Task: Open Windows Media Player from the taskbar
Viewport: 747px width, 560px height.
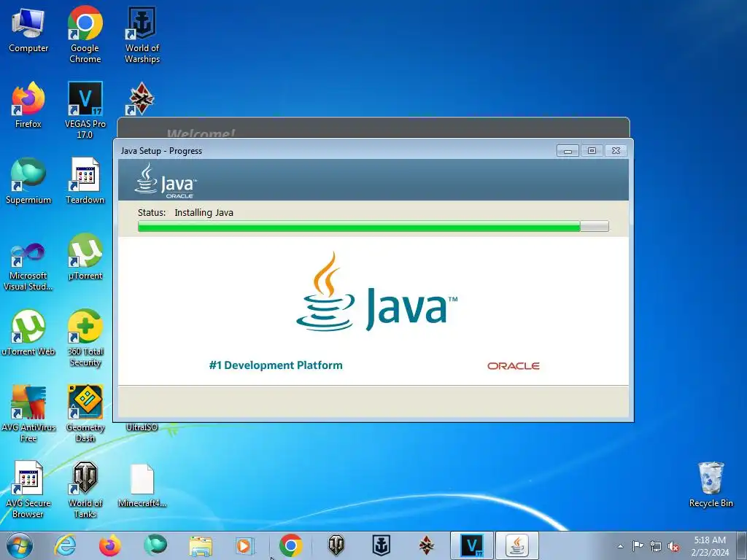Action: point(246,545)
